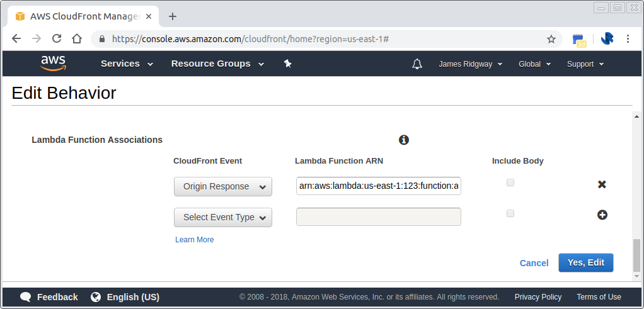
Task: Maximize the browser window
Action: (x=618, y=8)
